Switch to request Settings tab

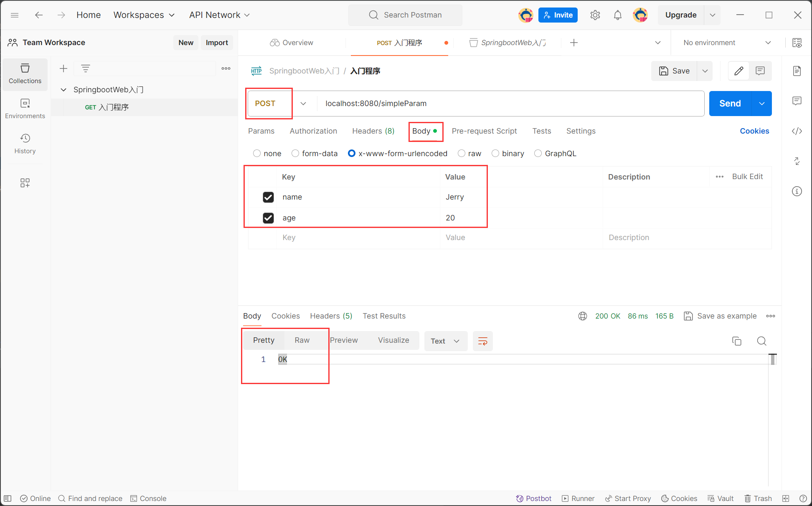(581, 131)
